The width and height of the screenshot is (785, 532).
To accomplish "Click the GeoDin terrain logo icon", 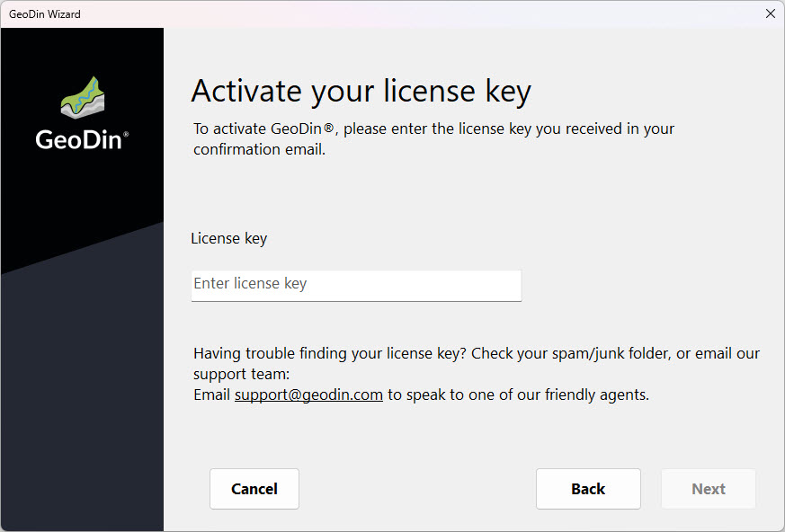I will 83,98.
